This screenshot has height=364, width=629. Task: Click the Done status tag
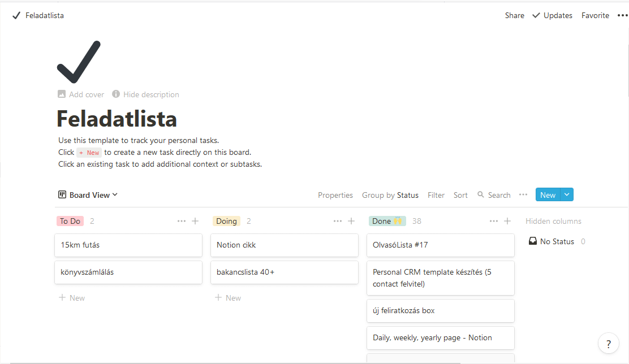387,221
